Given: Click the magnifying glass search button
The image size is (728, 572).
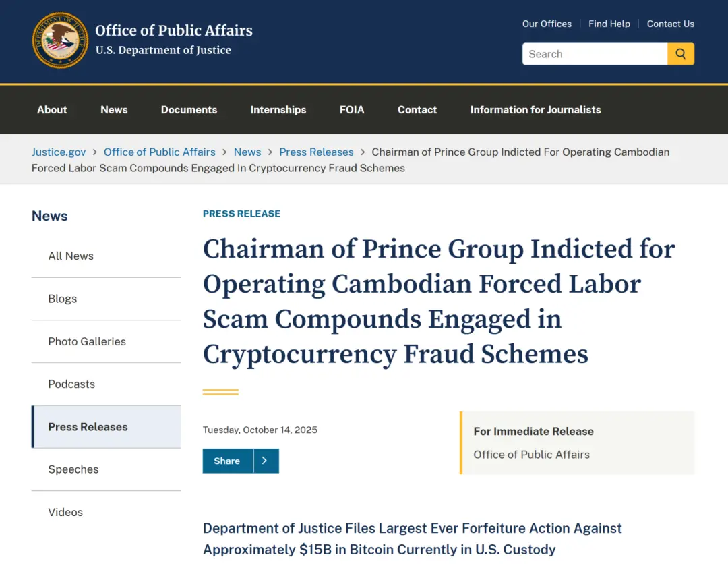Looking at the screenshot, I should click(x=681, y=54).
